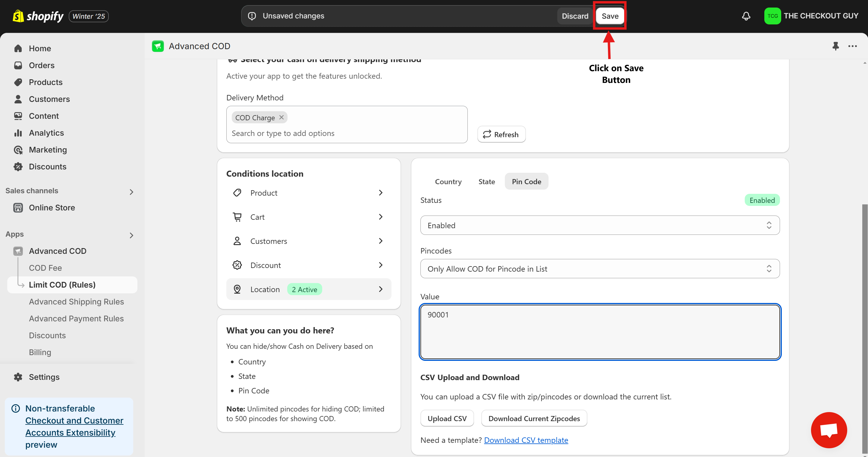The width and height of the screenshot is (868, 457).
Task: Click the info icon in preview notice
Action: [x=15, y=408]
